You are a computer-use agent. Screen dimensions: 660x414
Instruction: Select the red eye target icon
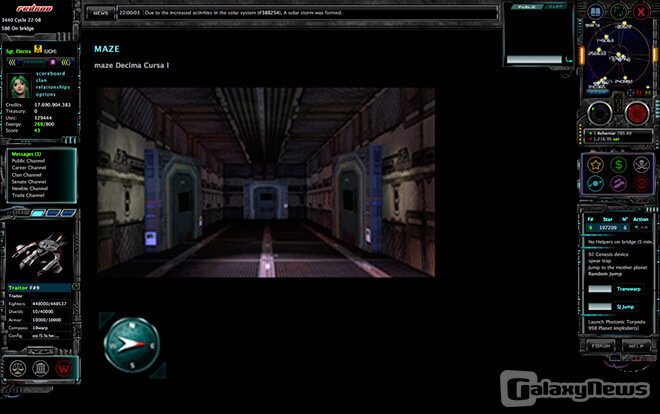coord(641,183)
